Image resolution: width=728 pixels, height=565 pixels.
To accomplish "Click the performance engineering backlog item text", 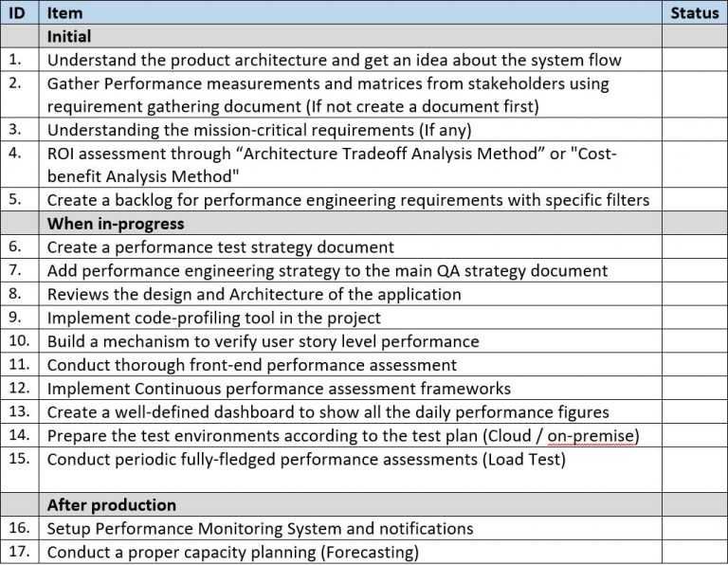I will (346, 200).
